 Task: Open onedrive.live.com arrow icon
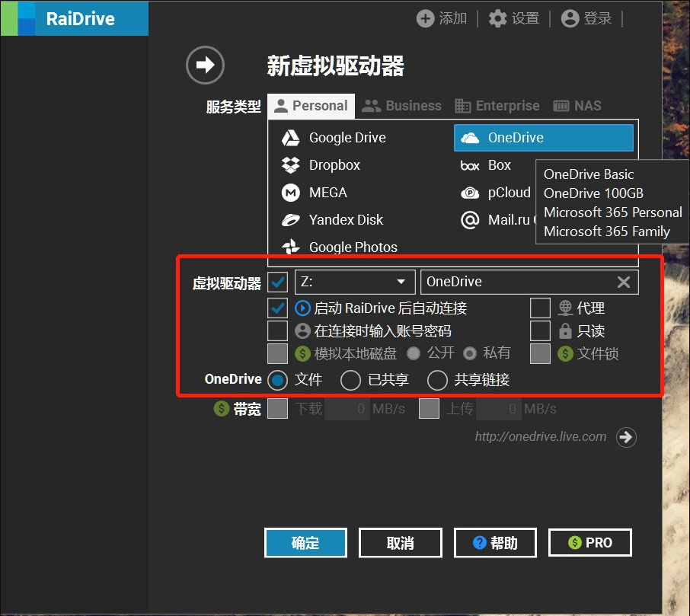coord(626,437)
